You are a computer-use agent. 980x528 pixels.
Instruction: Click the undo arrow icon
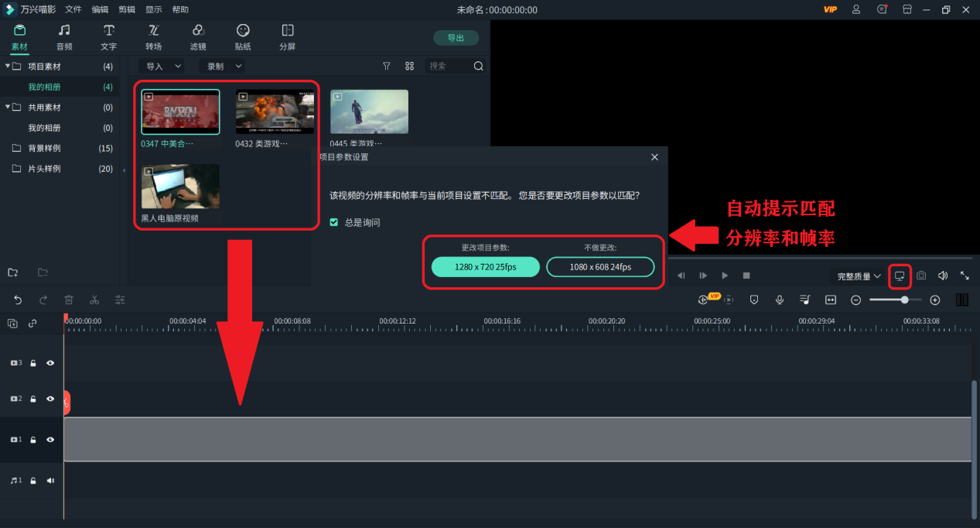click(x=16, y=300)
